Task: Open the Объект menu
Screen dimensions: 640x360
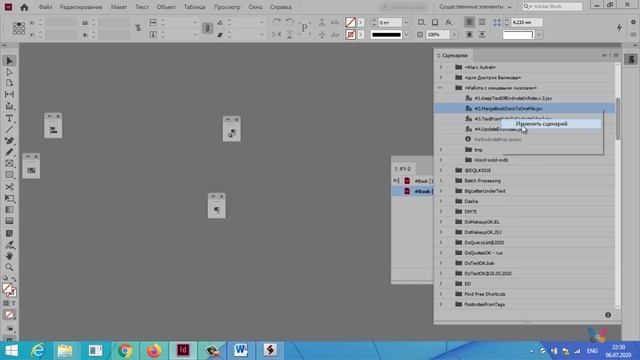Action: [x=166, y=7]
